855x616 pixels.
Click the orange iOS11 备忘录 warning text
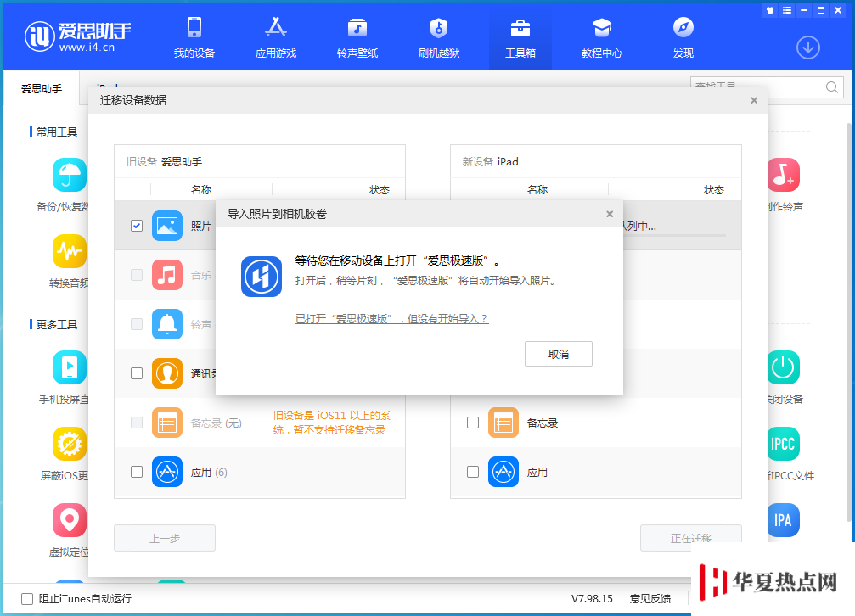tap(331, 423)
